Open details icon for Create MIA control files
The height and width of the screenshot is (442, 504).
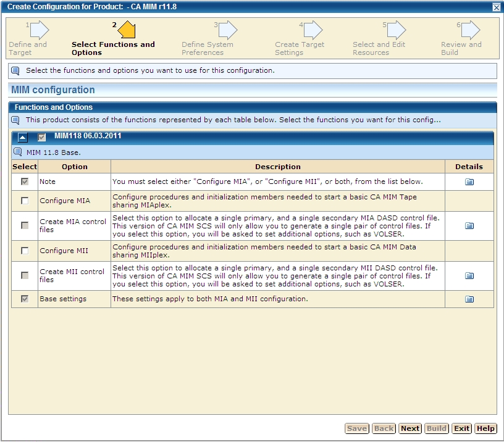[469, 226]
